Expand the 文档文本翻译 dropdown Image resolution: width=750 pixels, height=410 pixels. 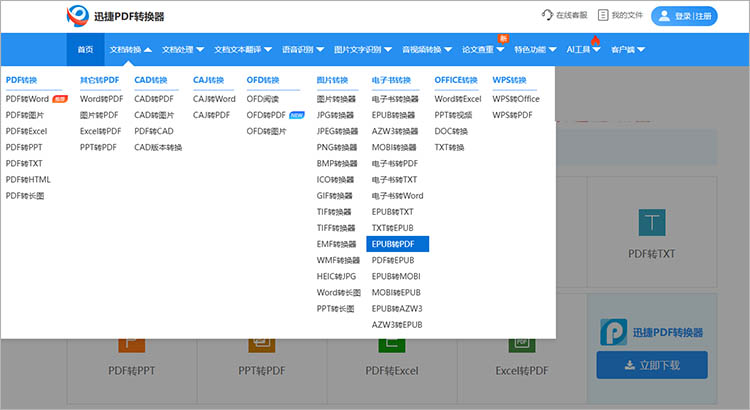243,49
